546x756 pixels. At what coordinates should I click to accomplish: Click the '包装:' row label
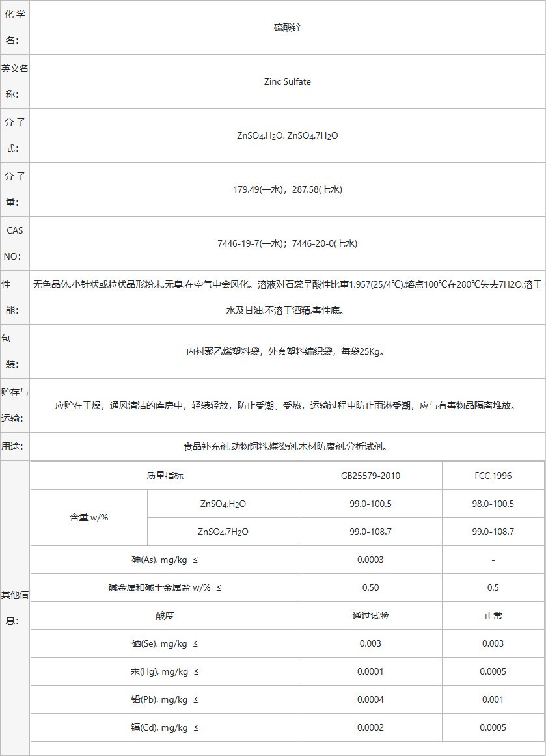[10, 351]
